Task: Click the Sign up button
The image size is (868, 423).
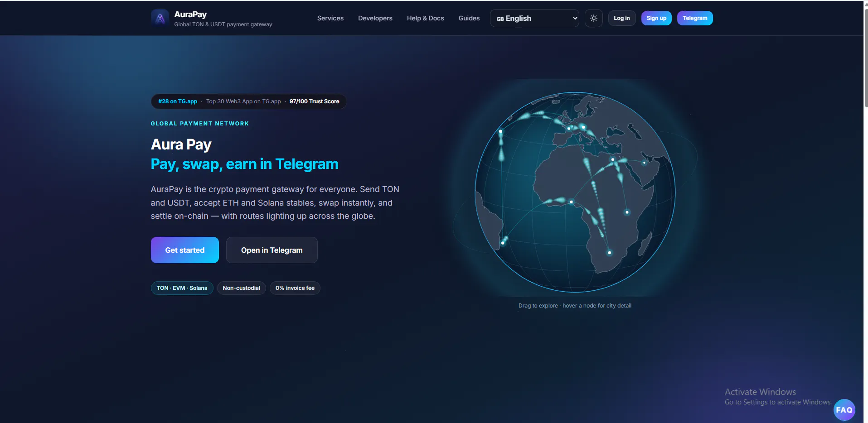Action: pyautogui.click(x=656, y=18)
